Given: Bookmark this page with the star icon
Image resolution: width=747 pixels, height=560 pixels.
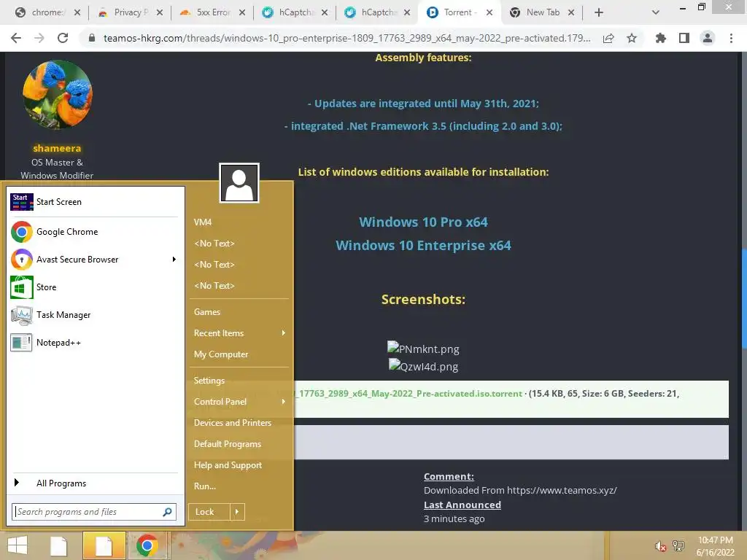Looking at the screenshot, I should 632,38.
